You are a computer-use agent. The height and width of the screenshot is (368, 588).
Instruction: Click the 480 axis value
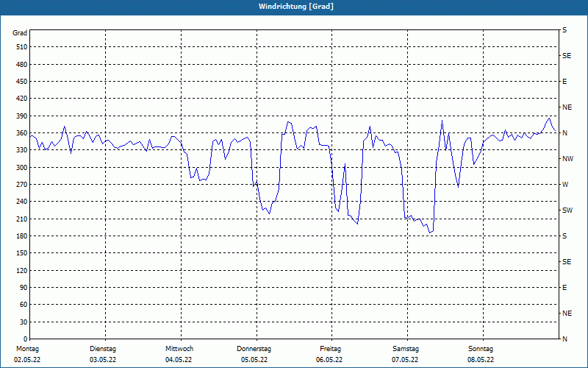coord(22,65)
